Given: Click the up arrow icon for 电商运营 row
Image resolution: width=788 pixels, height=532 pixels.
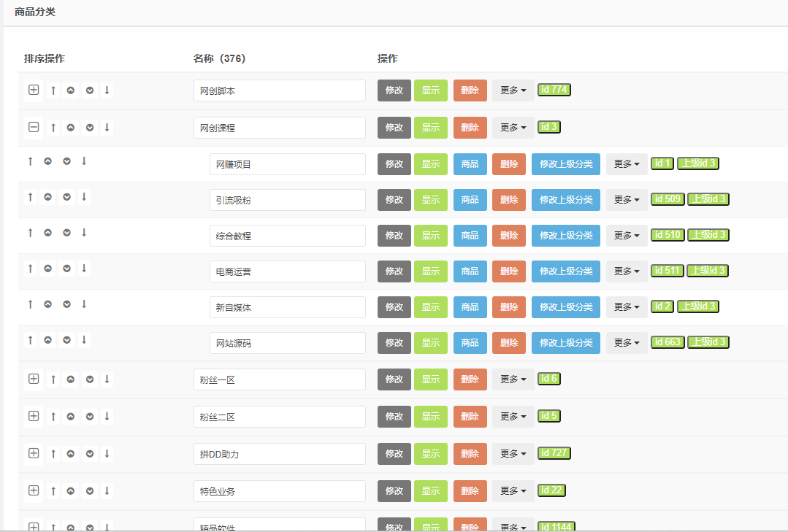Looking at the screenshot, I should (30, 269).
